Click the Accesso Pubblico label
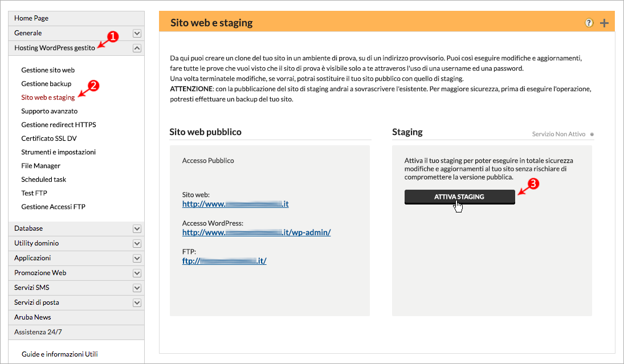This screenshot has height=364, width=624. [208, 161]
